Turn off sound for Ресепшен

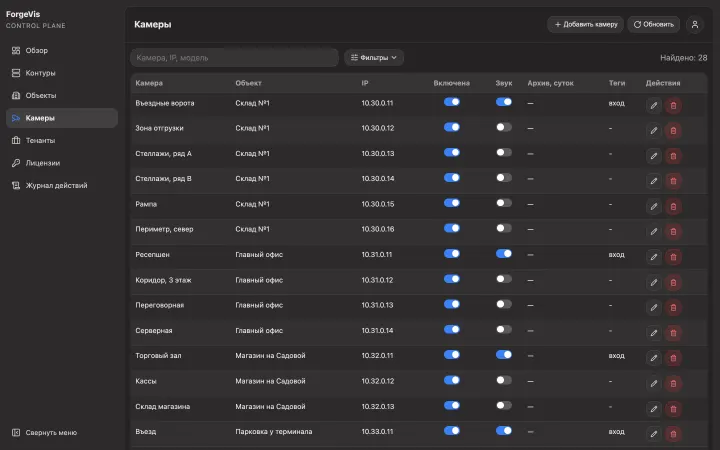tap(504, 253)
